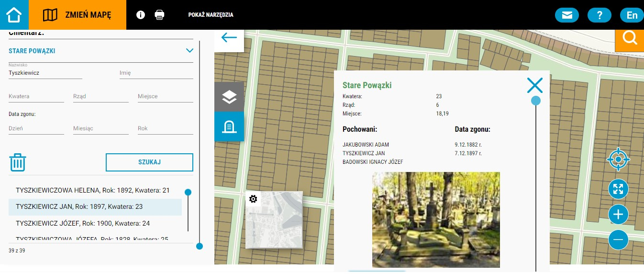
Task: Clear search with the trash bin icon
Action: coord(18,162)
